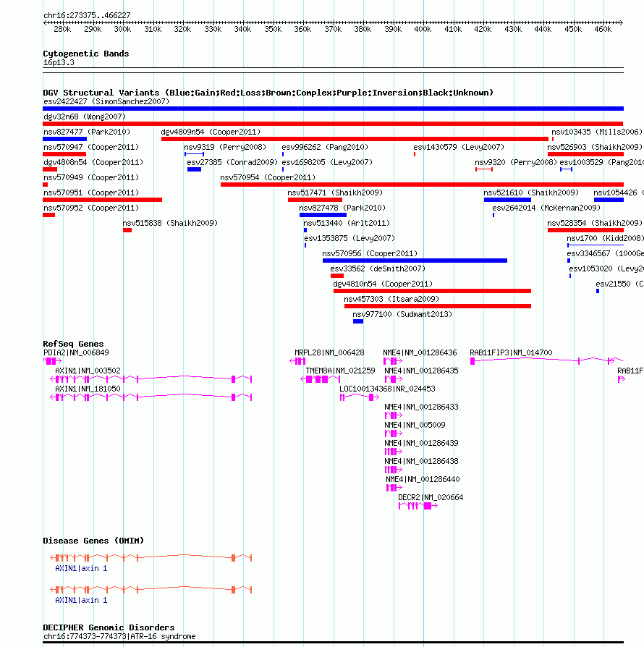This screenshot has width=644, height=647.
Task: Click the 330k mark on the ruler
Action: [x=213, y=29]
